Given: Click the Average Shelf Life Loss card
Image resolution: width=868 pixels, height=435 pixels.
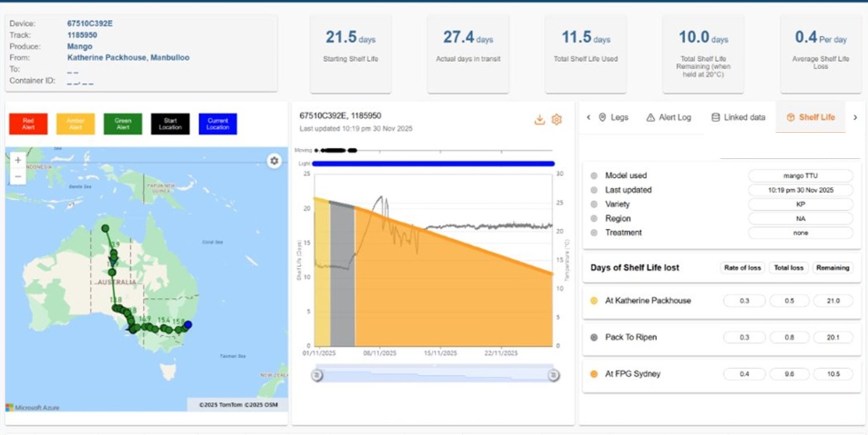Looking at the screenshot, I should [x=820, y=54].
